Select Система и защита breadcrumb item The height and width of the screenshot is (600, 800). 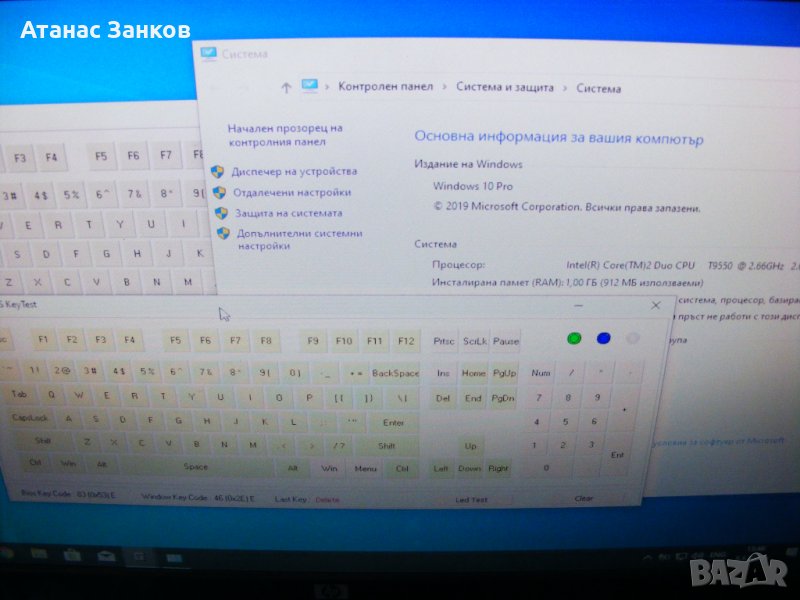(x=504, y=88)
